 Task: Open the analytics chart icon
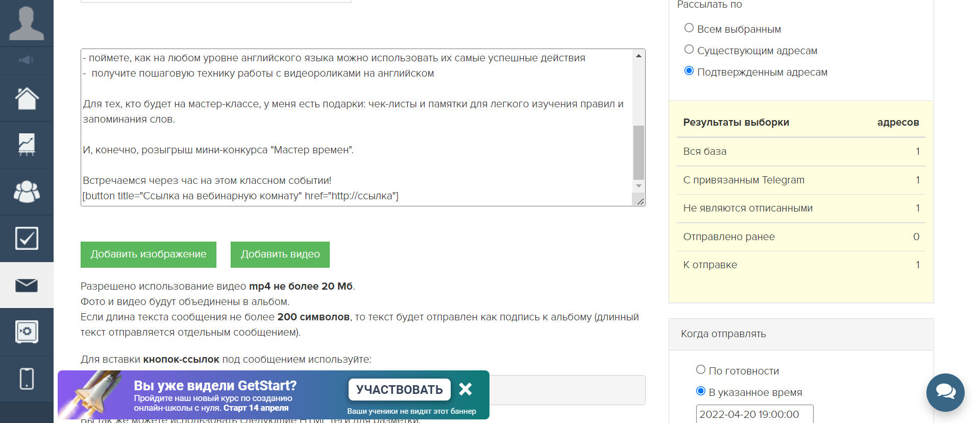(27, 145)
